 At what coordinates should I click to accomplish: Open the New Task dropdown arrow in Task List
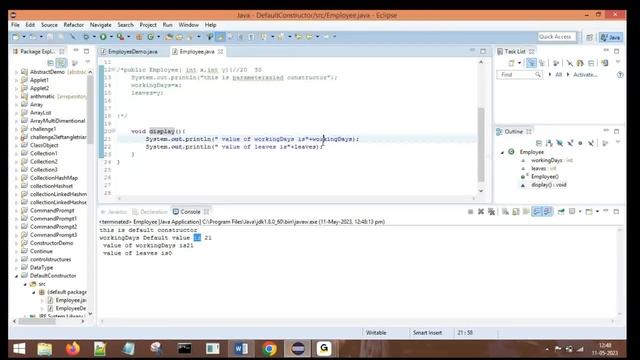click(519, 63)
